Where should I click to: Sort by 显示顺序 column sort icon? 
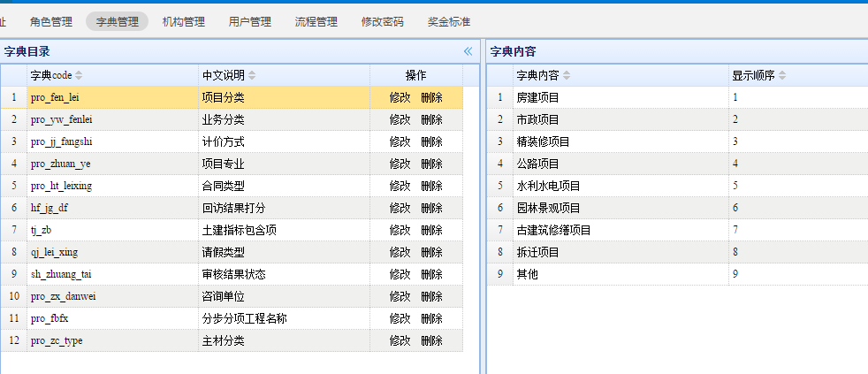click(782, 75)
